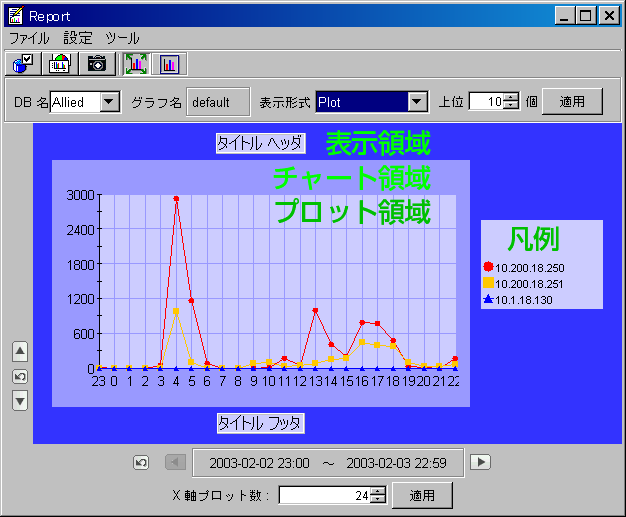The height and width of the screenshot is (517, 626).
Task: Click the red 10.200.18.250 legend marker
Action: click(488, 267)
